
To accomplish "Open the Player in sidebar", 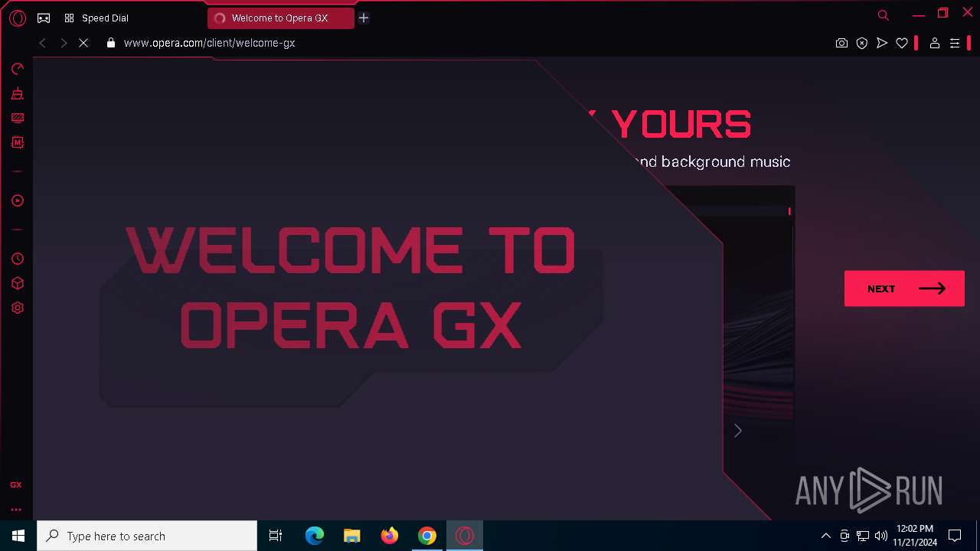I will coord(18,201).
